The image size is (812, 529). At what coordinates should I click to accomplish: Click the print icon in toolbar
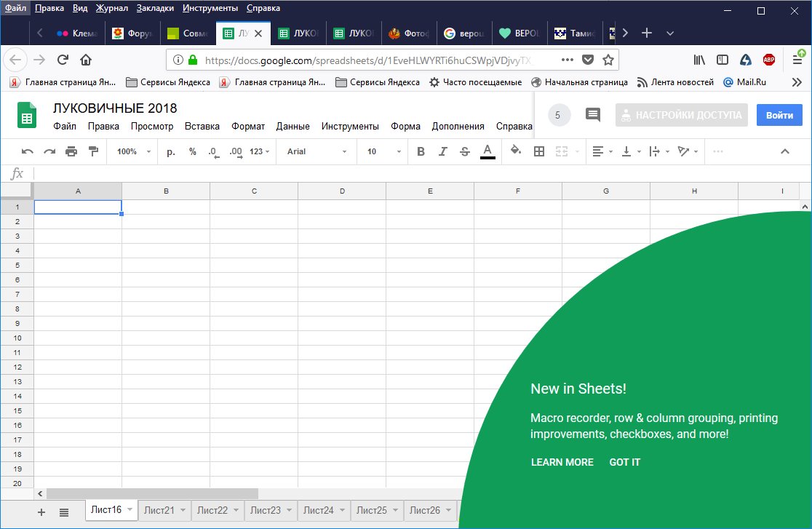(71, 151)
